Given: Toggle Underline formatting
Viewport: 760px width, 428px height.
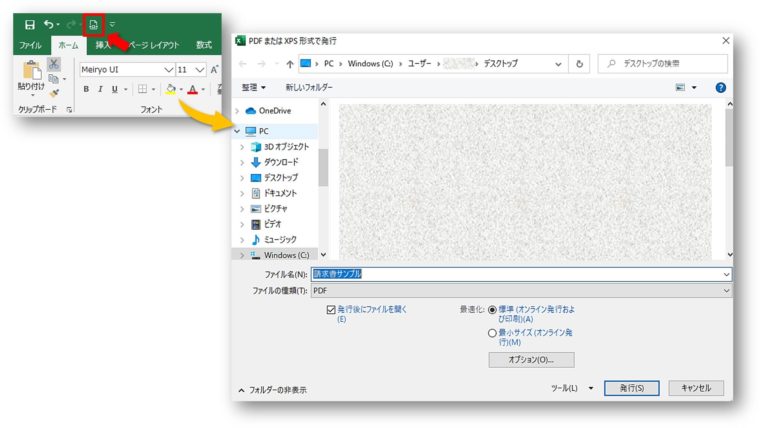Looking at the screenshot, I should (115, 89).
